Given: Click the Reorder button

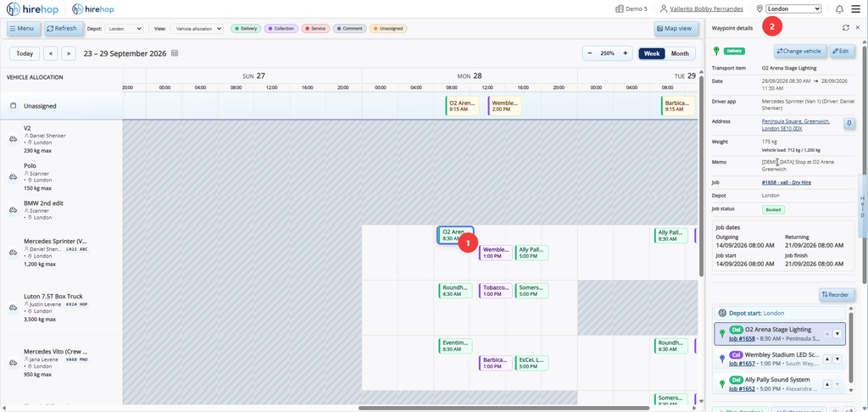Looking at the screenshot, I should 837,295.
